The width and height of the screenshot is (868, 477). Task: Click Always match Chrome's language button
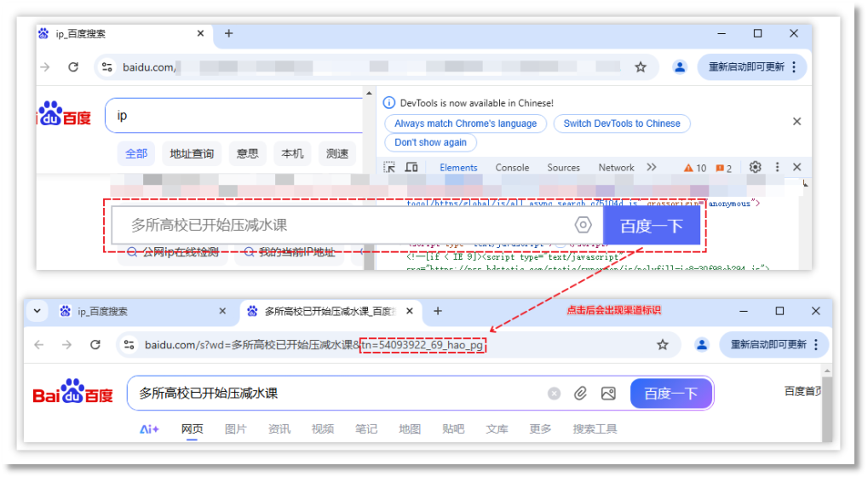[x=466, y=124]
